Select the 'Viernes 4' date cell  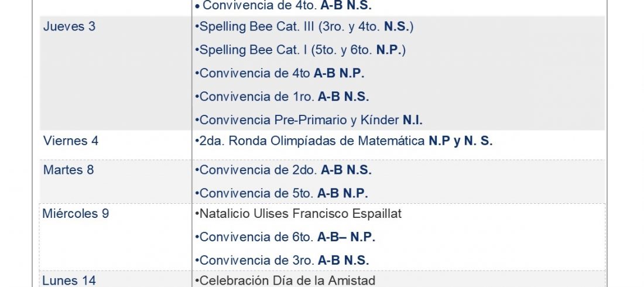pos(115,145)
